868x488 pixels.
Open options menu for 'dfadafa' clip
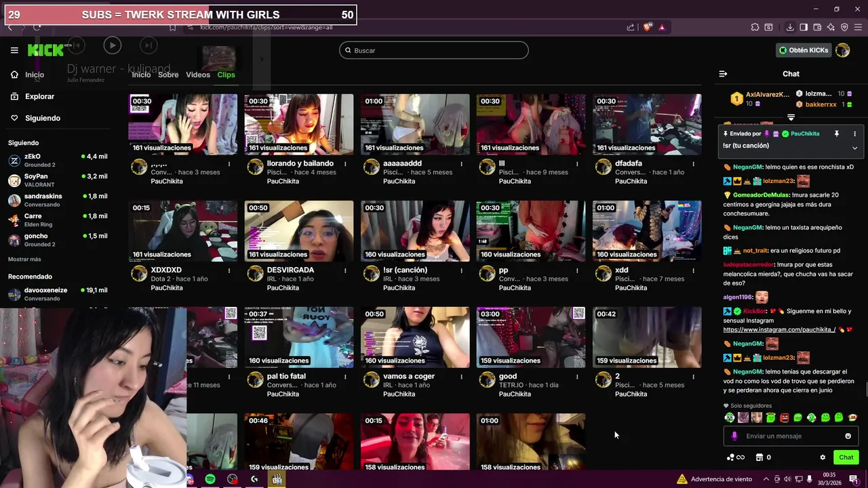coord(693,163)
